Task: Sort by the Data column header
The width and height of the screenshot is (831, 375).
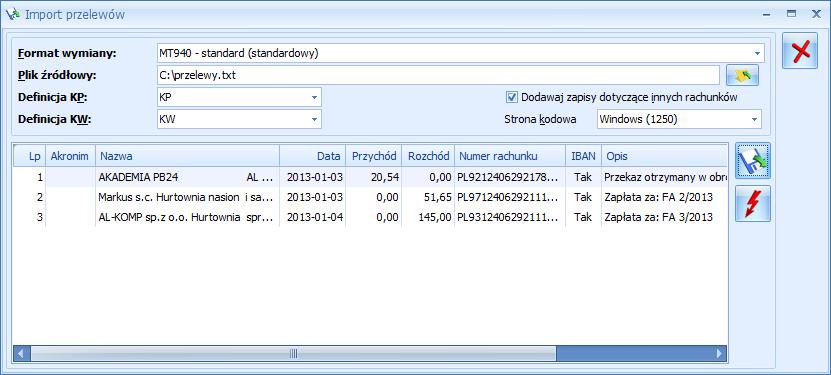Action: (312, 156)
